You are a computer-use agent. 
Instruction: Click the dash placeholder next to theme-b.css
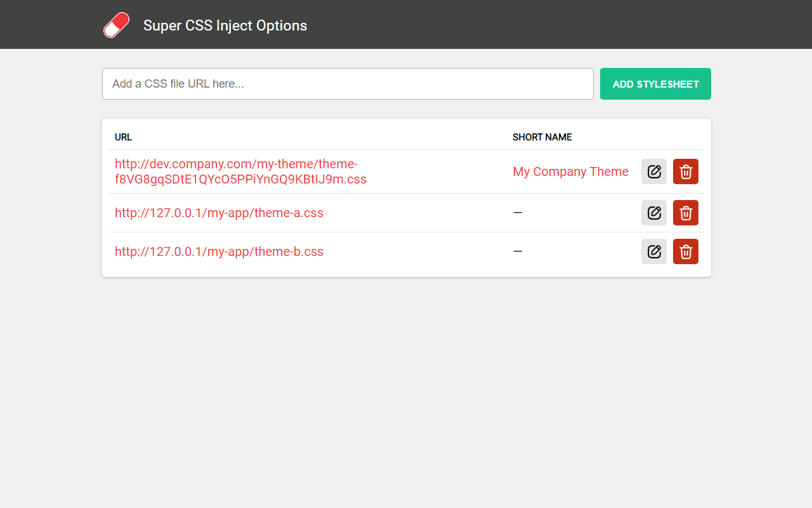pos(518,251)
